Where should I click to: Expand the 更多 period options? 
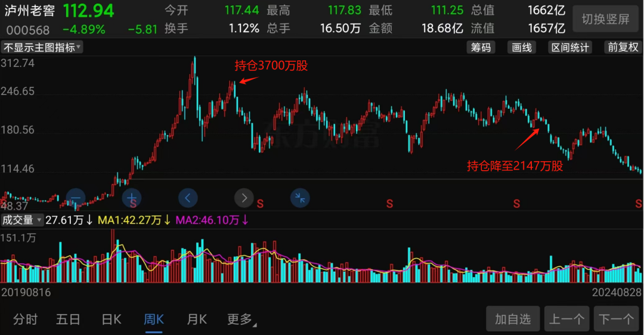click(241, 319)
